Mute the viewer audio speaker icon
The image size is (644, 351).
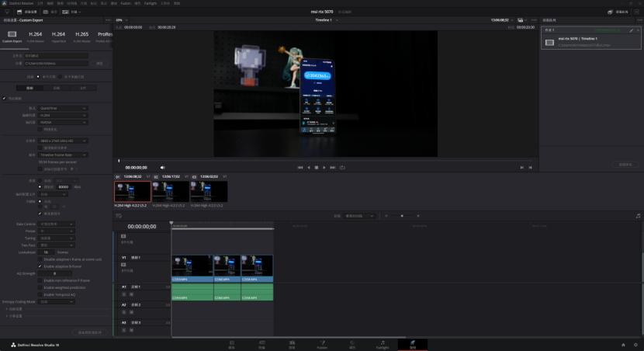point(162,167)
